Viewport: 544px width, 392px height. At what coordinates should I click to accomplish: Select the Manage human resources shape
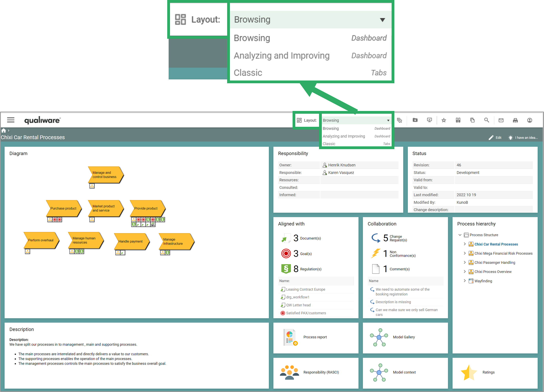86,240
